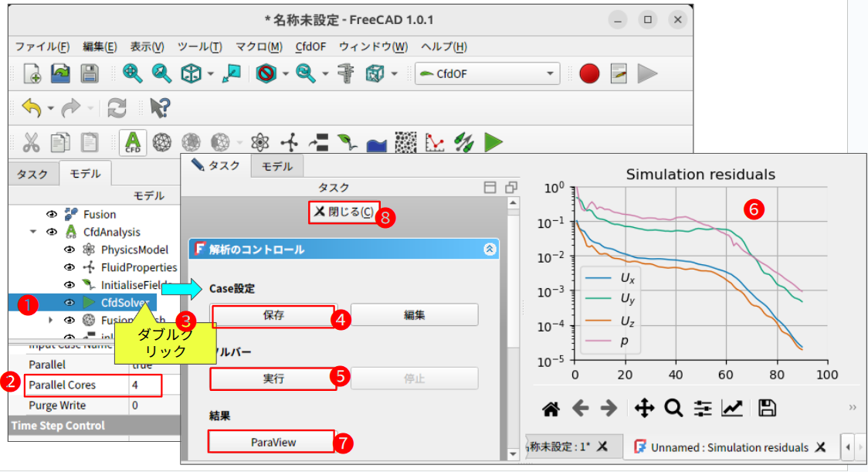Click the What's This help cursor icon
The height and width of the screenshot is (472, 868).
pos(160,108)
